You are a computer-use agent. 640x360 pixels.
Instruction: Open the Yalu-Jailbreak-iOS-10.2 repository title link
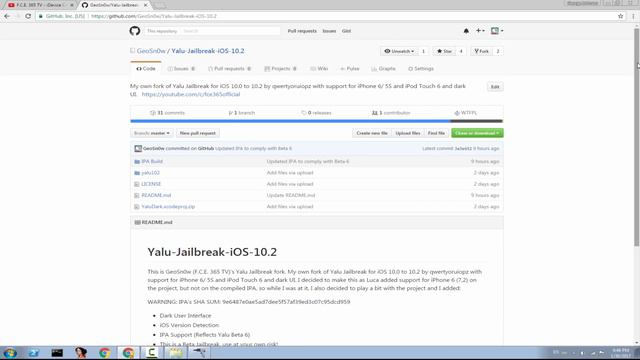point(208,51)
